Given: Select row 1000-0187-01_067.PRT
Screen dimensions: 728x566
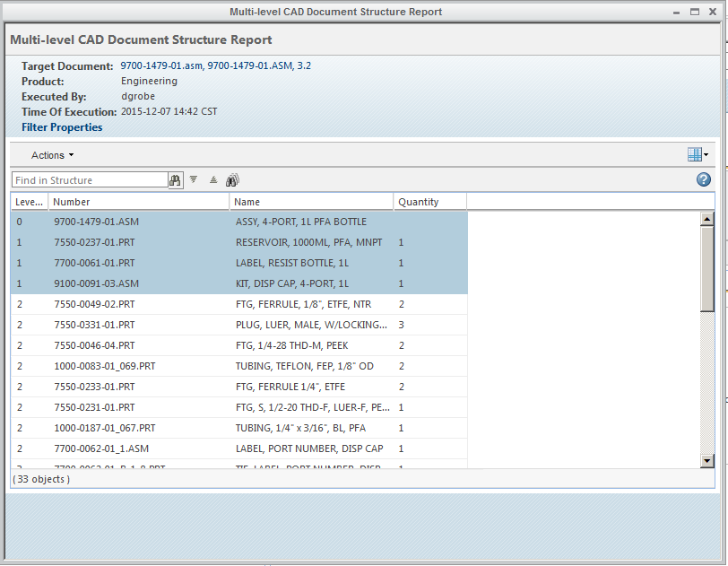Looking at the screenshot, I should tap(239, 428).
